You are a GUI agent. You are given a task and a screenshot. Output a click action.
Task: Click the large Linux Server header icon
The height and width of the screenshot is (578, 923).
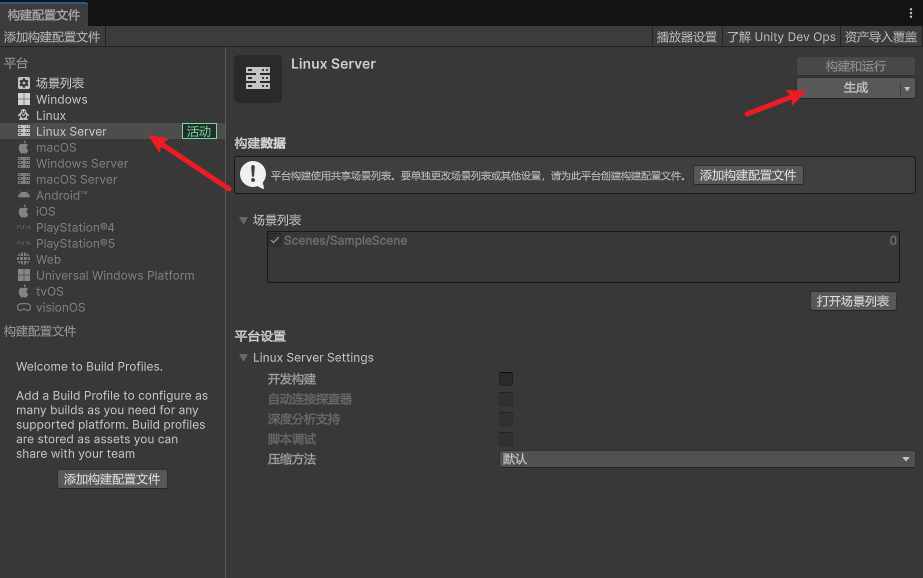258,78
